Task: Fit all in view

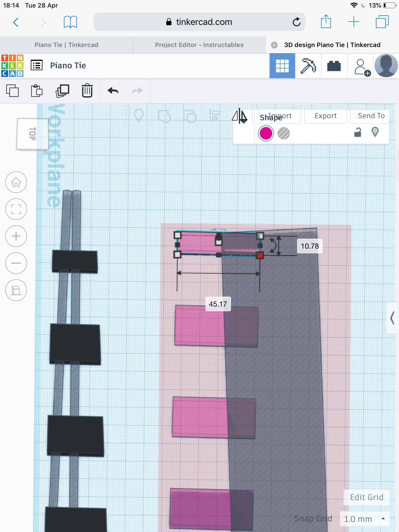Action: (x=16, y=209)
